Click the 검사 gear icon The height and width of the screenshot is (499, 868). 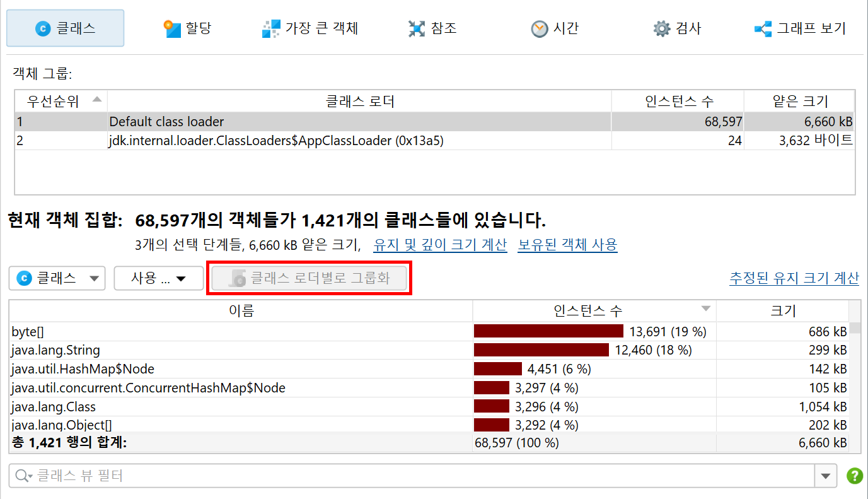click(x=661, y=29)
